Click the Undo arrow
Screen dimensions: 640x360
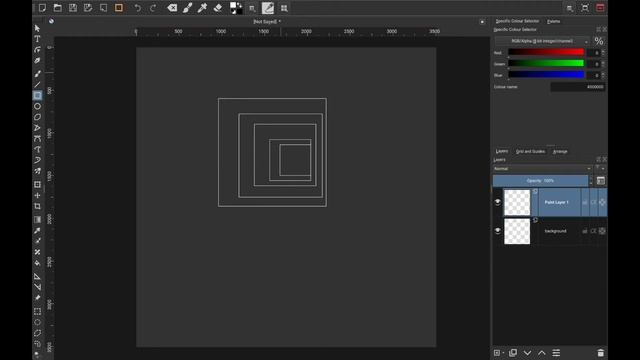click(x=138, y=8)
